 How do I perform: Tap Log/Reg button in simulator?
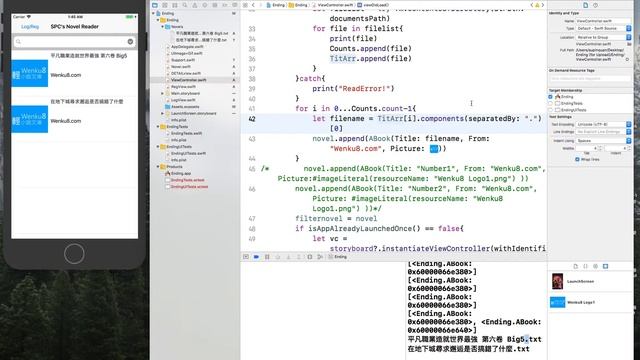pos(30,27)
